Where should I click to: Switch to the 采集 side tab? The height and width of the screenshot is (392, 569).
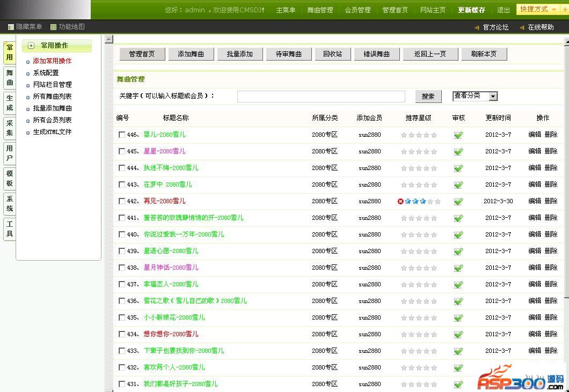click(10, 128)
